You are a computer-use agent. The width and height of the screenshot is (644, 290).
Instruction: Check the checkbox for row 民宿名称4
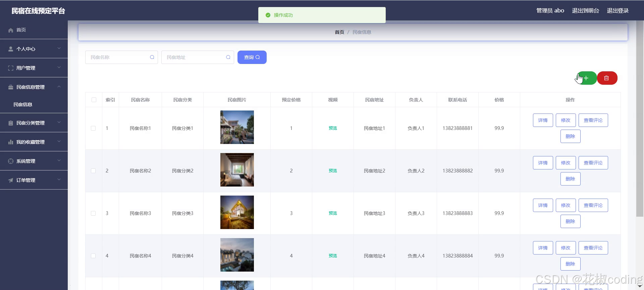pos(93,256)
